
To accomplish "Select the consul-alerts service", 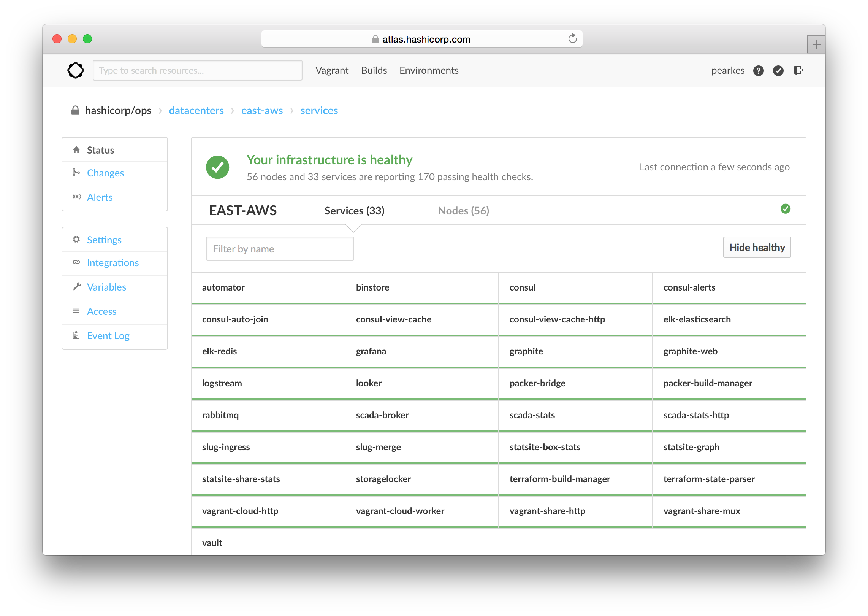I will pos(729,288).
